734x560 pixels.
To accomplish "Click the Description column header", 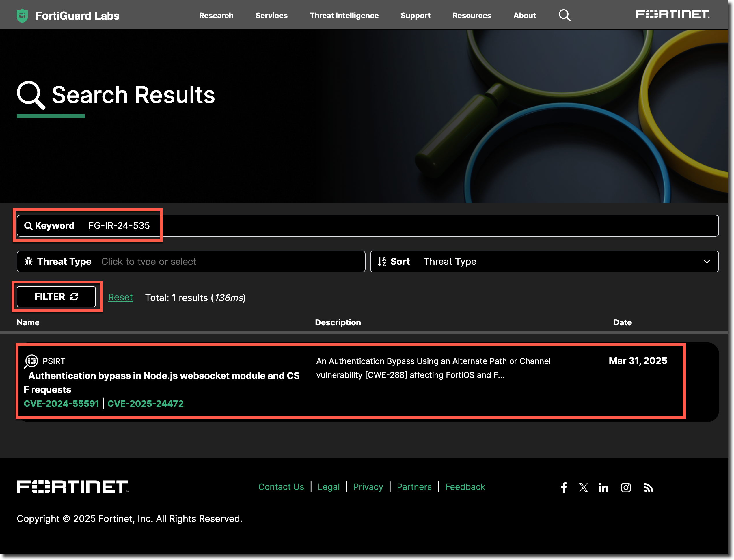I will tap(338, 323).
